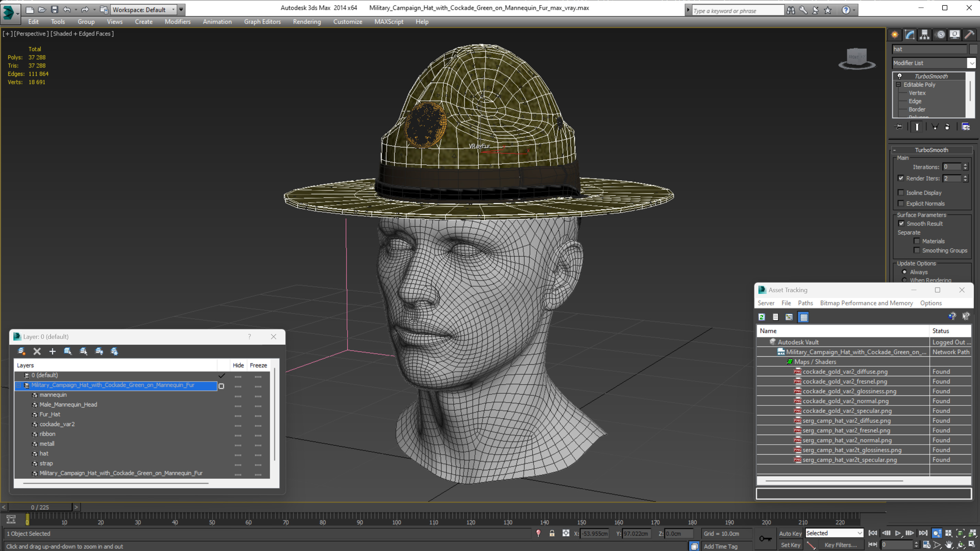This screenshot has width=980, height=551.
Task: Toggle the selection lock padlock icon
Action: click(552, 533)
